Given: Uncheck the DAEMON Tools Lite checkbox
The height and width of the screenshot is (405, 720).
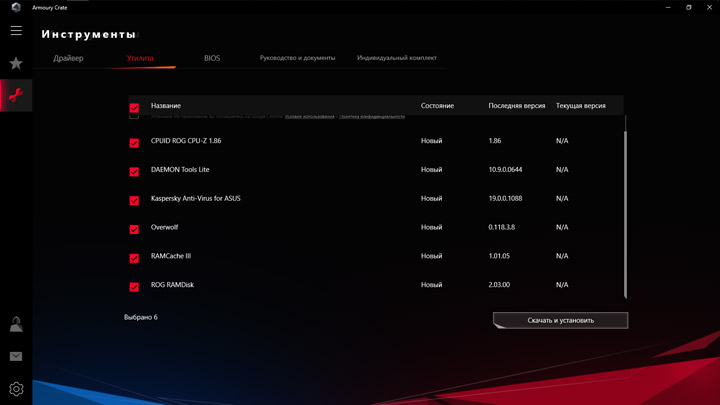Looking at the screenshot, I should coord(134,172).
